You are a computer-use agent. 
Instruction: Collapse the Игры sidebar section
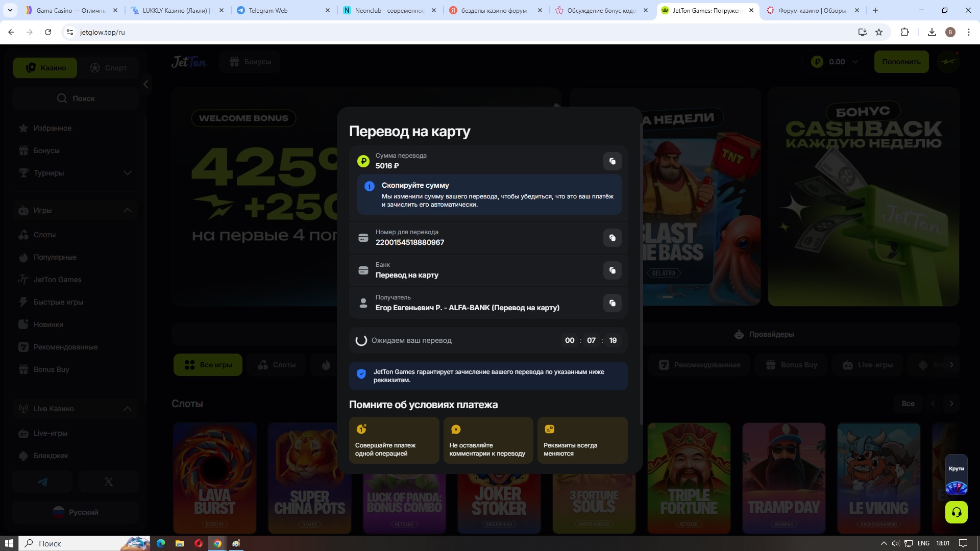pos(127,210)
